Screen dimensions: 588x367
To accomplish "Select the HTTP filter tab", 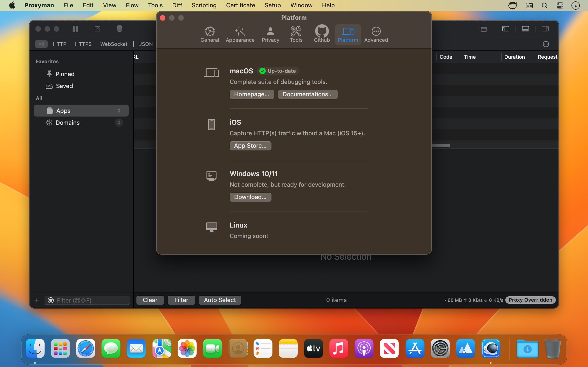I will (59, 44).
